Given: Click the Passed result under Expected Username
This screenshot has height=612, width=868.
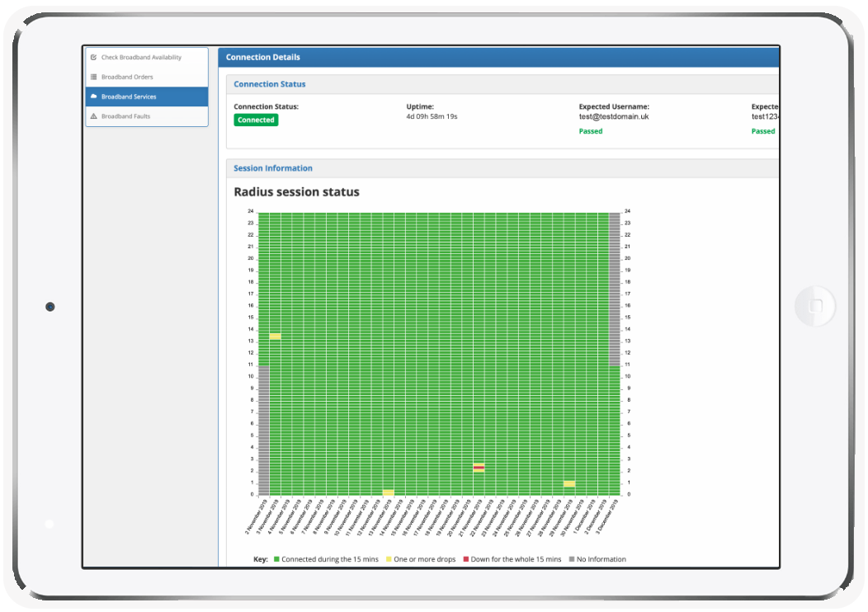Looking at the screenshot, I should [591, 131].
